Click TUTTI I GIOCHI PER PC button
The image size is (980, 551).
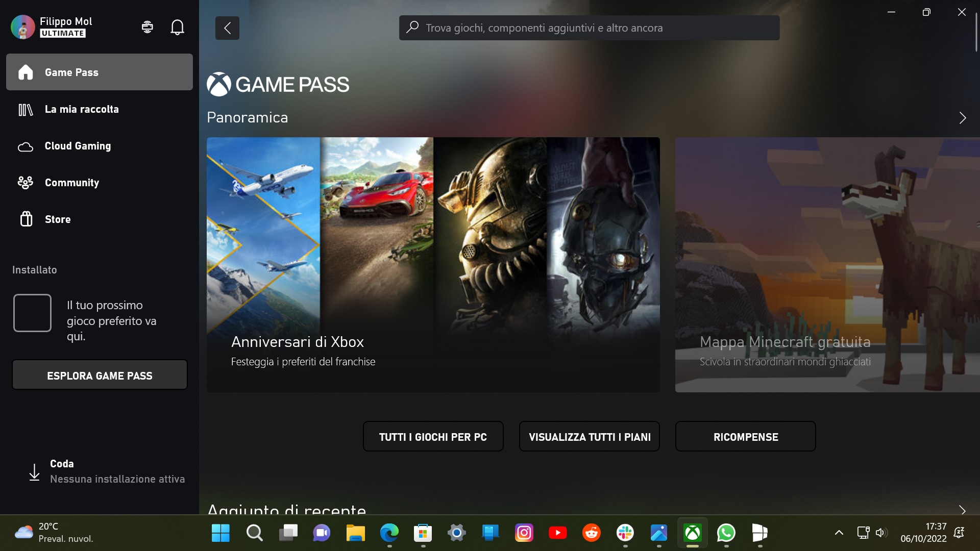coord(433,437)
